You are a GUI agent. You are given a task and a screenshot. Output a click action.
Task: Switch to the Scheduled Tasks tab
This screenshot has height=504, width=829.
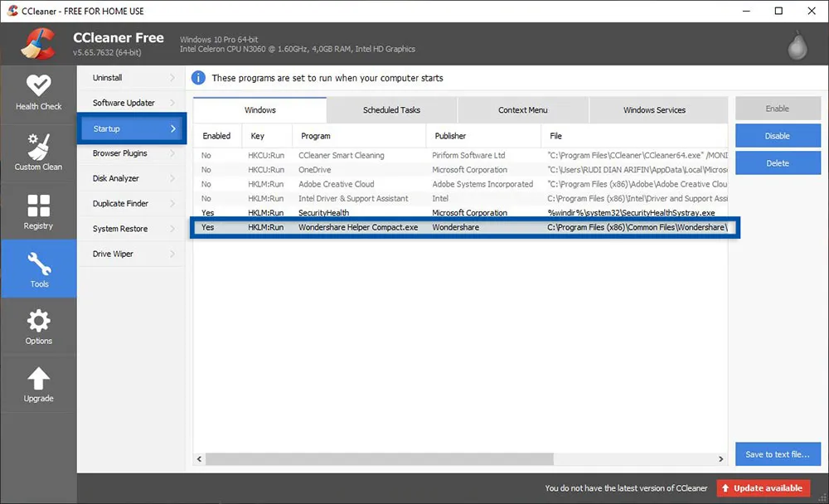click(x=390, y=109)
